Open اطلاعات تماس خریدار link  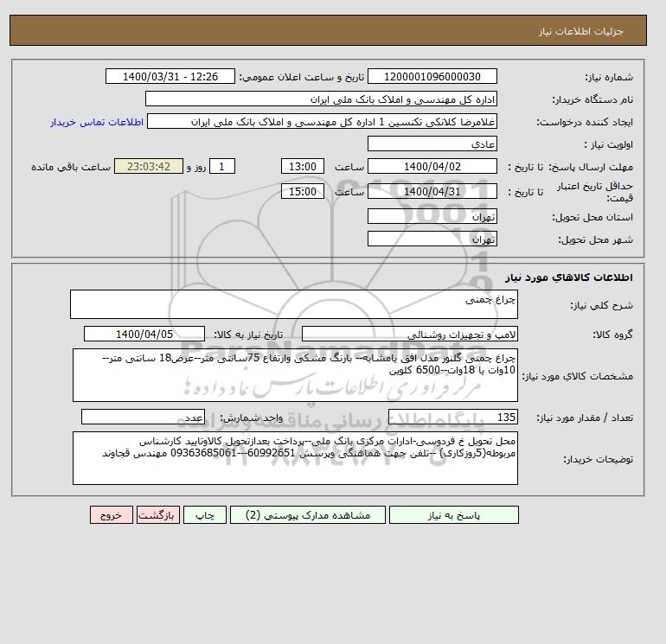(x=97, y=122)
